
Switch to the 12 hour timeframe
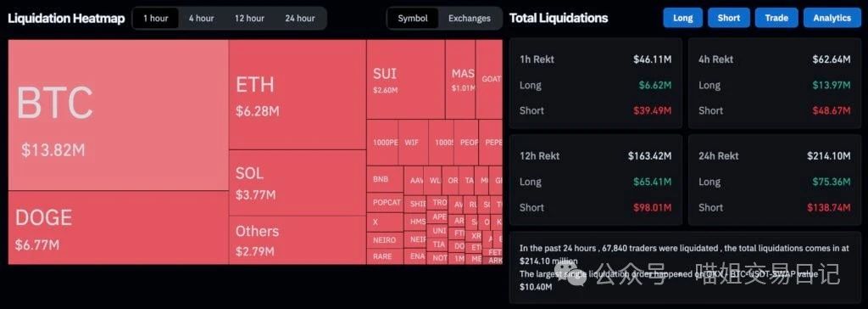pos(249,19)
